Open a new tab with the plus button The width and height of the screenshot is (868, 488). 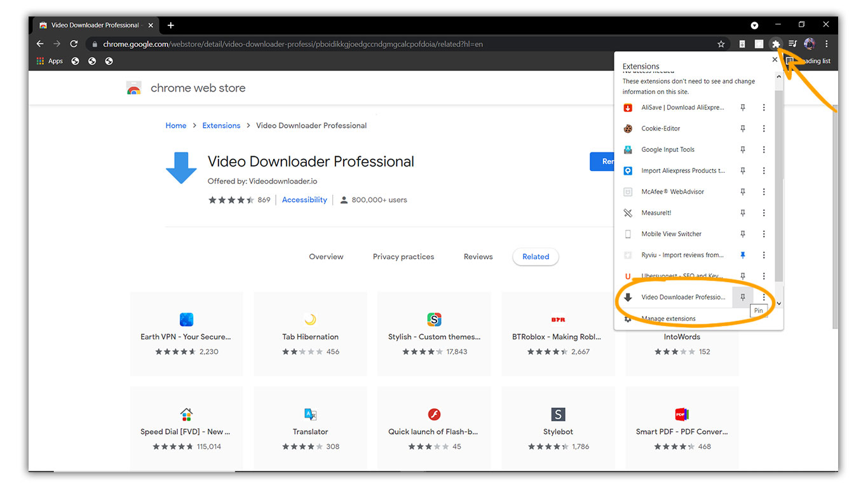click(x=170, y=25)
